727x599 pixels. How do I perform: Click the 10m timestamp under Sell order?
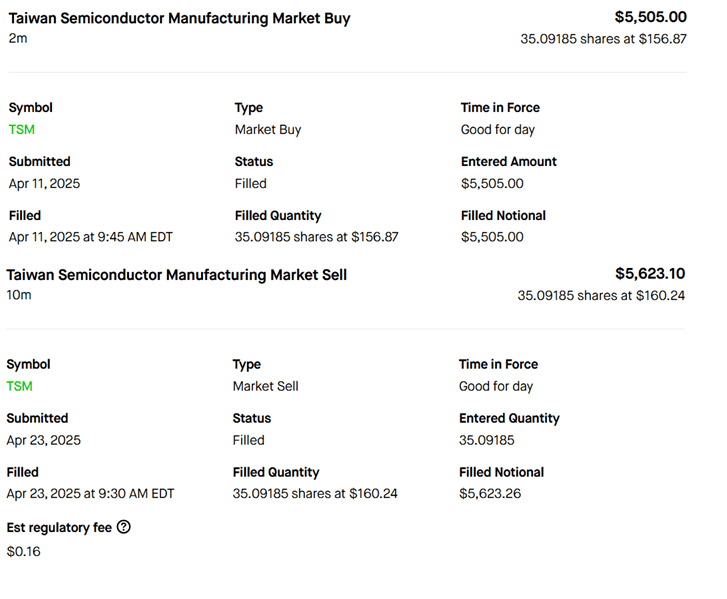[19, 296]
